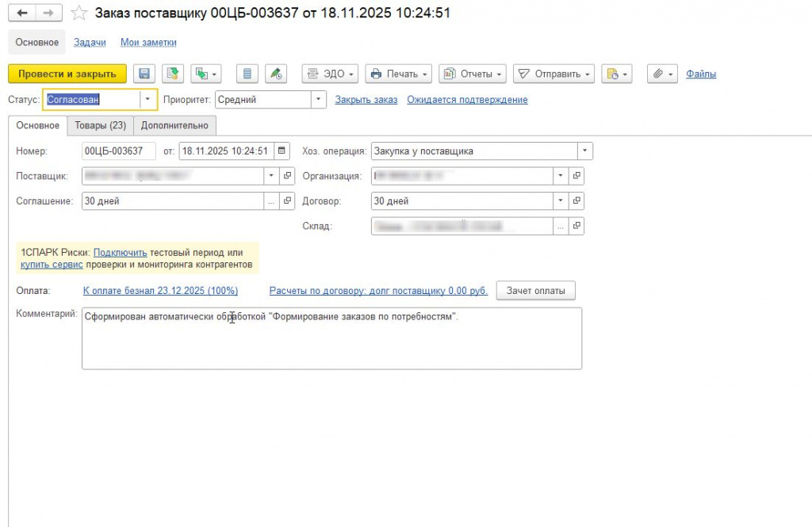This screenshot has width=812, height=527.
Task: Open the Отчеты dropdown
Action: [x=473, y=74]
